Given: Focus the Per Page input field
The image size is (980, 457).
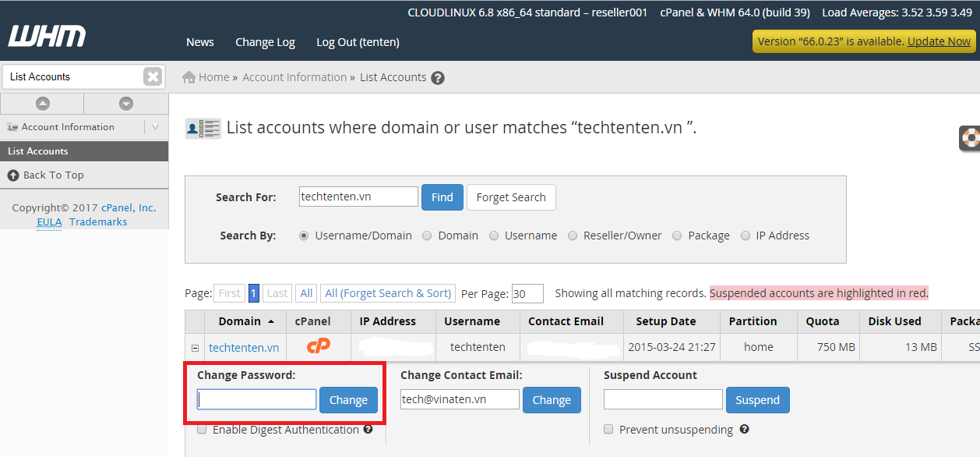Looking at the screenshot, I should 527,294.
